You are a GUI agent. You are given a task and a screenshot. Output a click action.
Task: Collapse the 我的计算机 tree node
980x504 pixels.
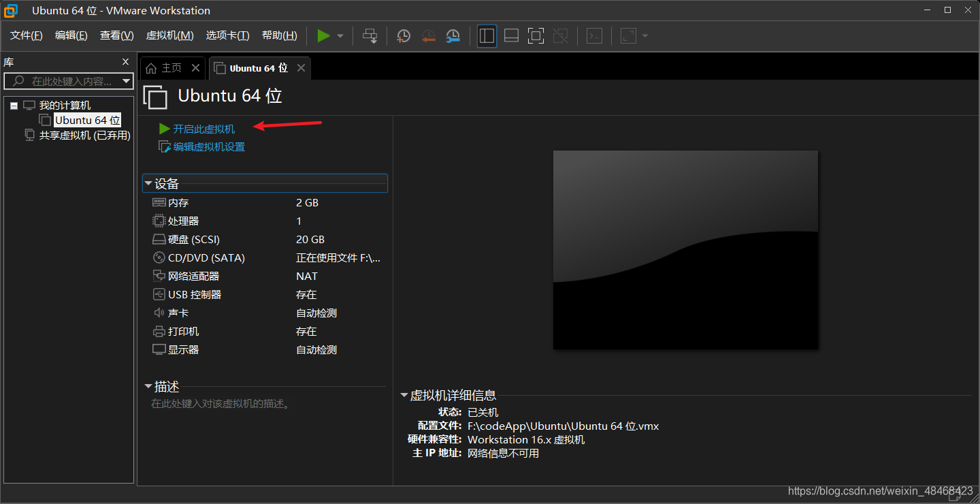(x=14, y=106)
